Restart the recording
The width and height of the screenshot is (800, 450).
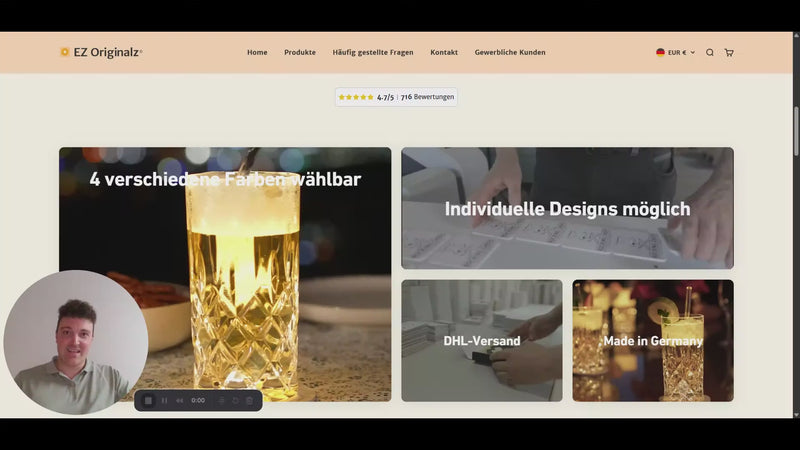pyautogui.click(x=235, y=400)
